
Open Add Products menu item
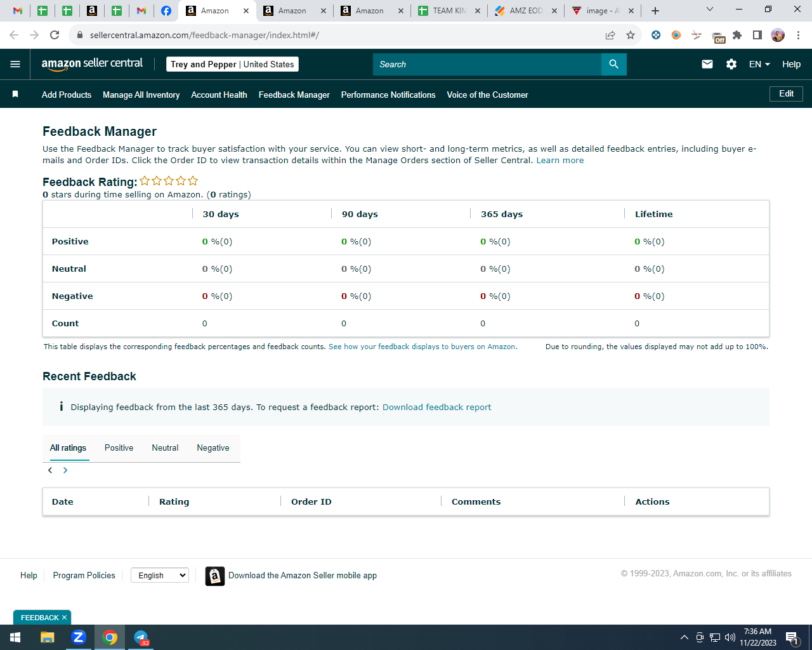[x=67, y=95]
